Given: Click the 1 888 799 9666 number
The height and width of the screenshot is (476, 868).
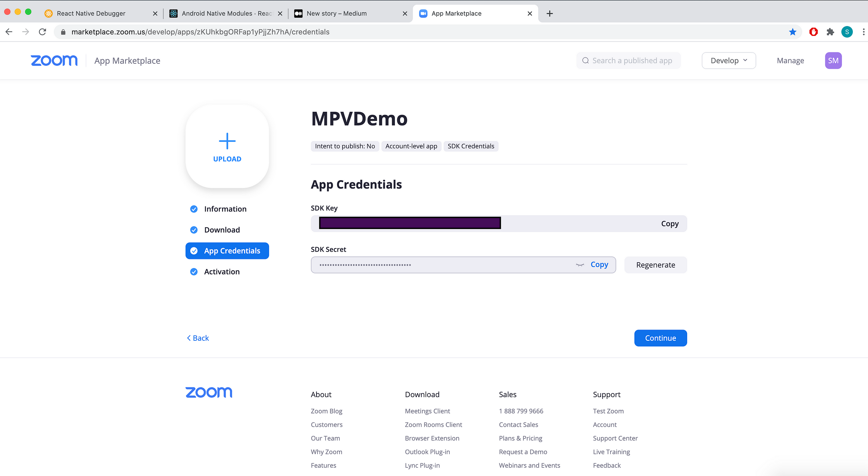Looking at the screenshot, I should click(x=521, y=411).
